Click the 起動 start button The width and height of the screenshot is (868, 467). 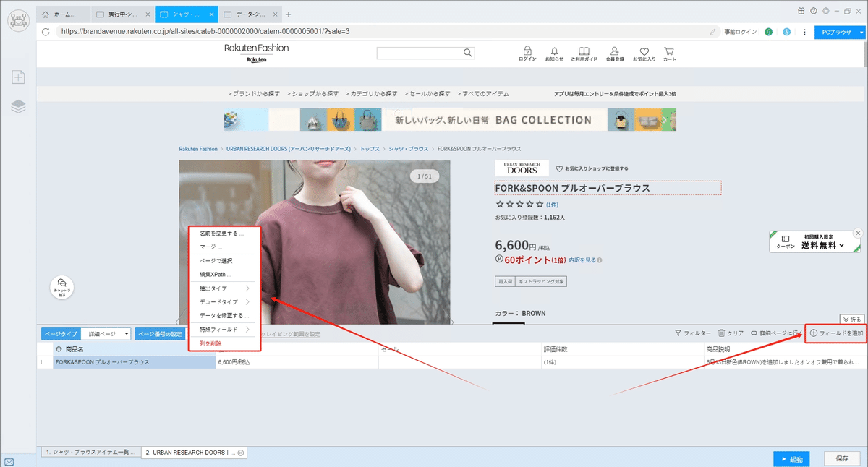[791, 458]
